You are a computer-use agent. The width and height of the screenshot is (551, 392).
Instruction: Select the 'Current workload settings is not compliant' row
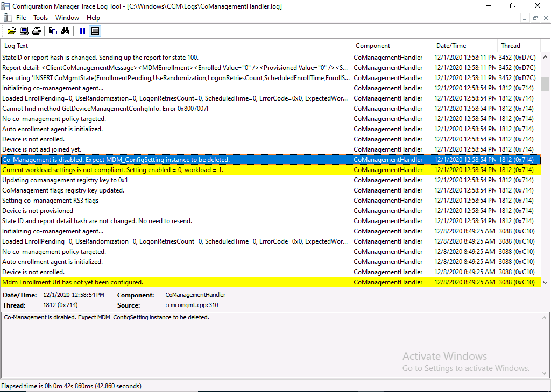[x=271, y=170]
